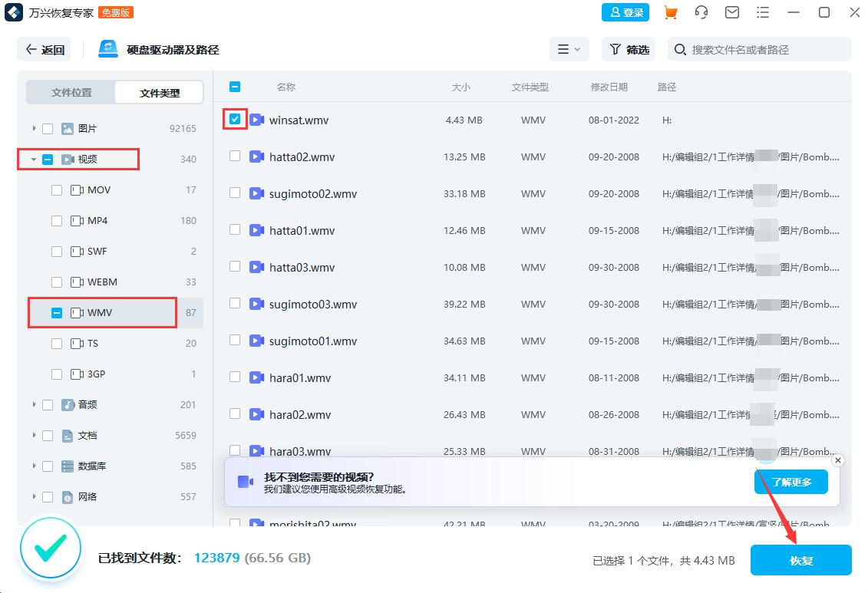Select the 文件类型 tab

[158, 91]
